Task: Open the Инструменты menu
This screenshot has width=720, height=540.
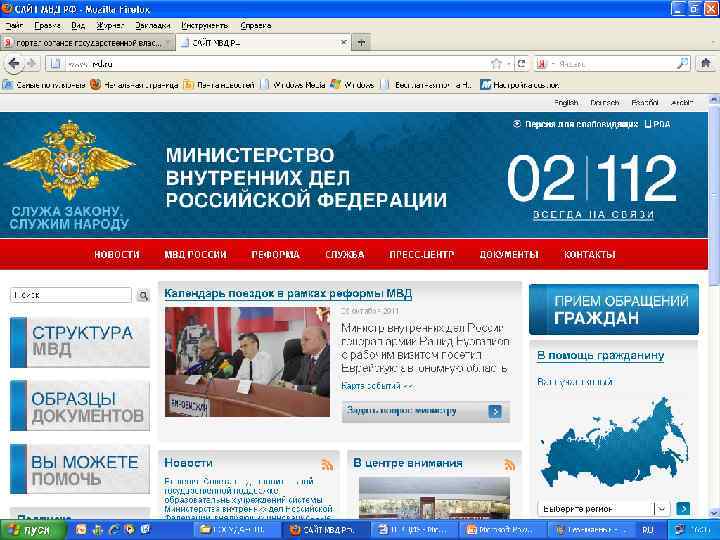Action: (204, 26)
